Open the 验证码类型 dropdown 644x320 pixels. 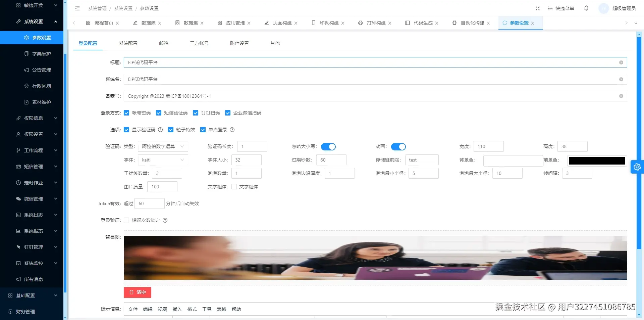(163, 146)
